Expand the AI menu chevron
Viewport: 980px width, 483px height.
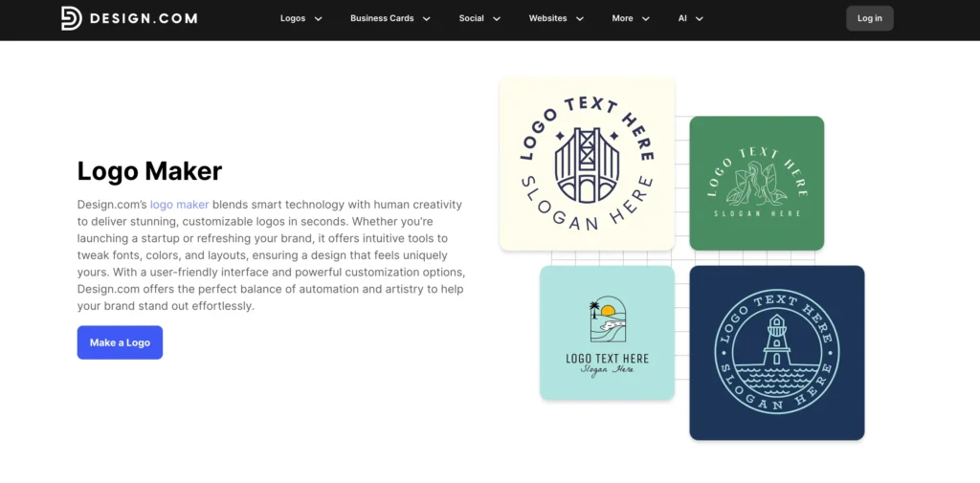click(700, 19)
